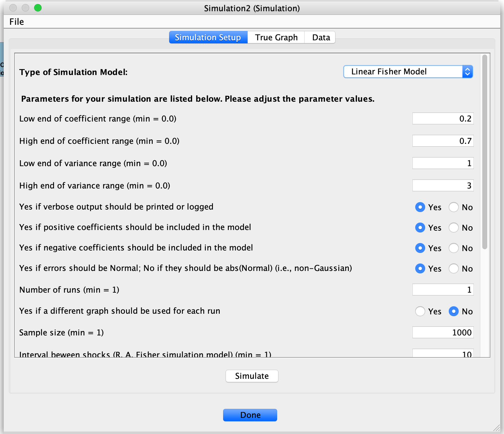504x434 pixels.
Task: Click the Simulate button
Action: [x=252, y=376]
